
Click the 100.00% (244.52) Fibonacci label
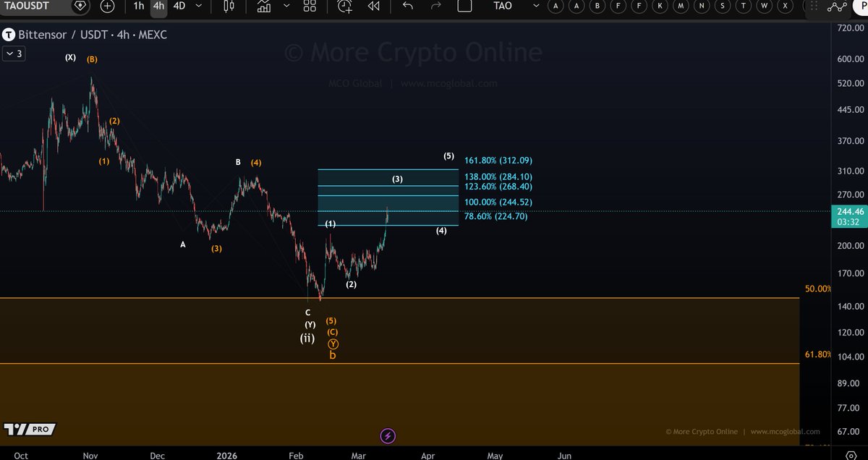tap(498, 203)
